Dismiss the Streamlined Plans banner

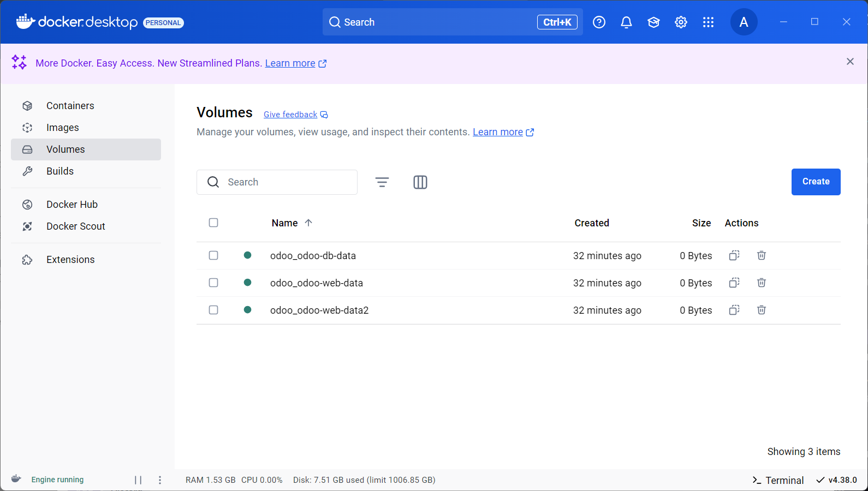tap(850, 62)
